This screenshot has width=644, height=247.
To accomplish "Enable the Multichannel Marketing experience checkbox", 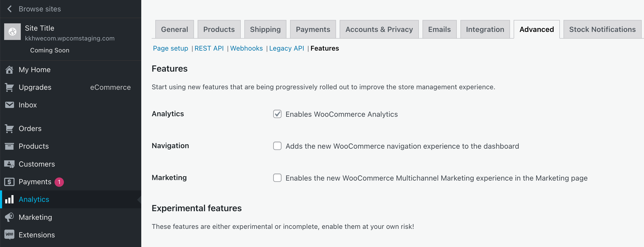I will [x=277, y=178].
